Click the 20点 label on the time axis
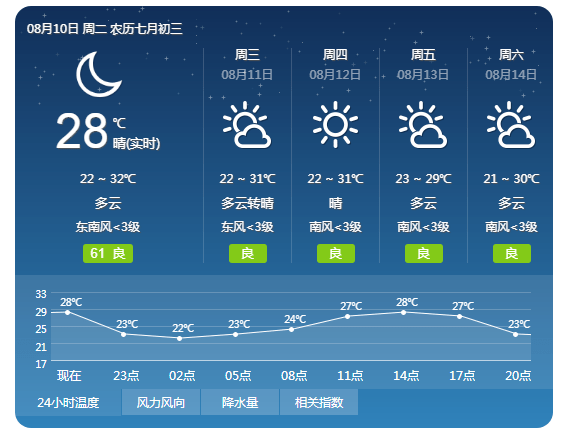 [x=518, y=376]
